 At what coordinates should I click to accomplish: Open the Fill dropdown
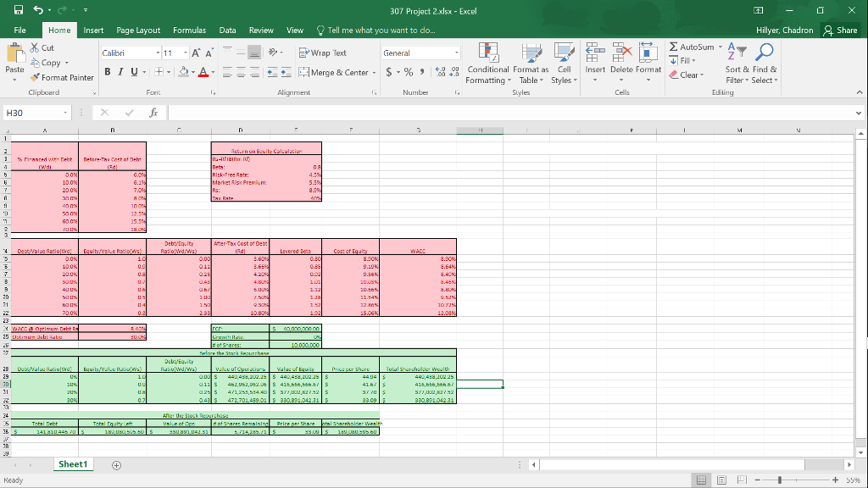pos(682,61)
